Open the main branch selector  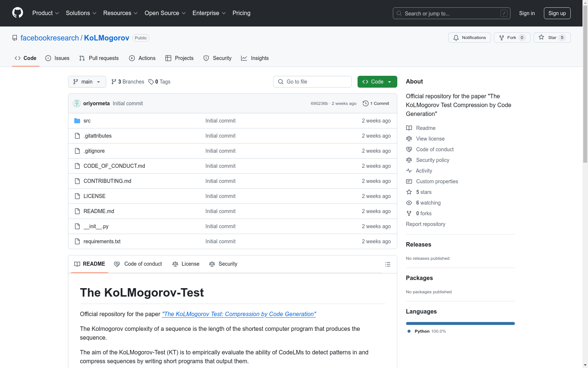(87, 82)
